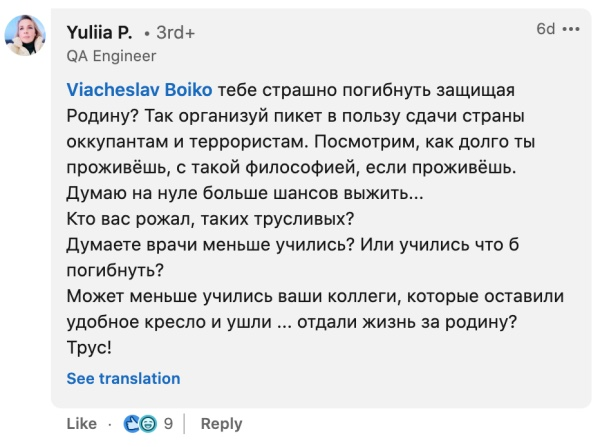Open the reactions count showing 9

168,424
